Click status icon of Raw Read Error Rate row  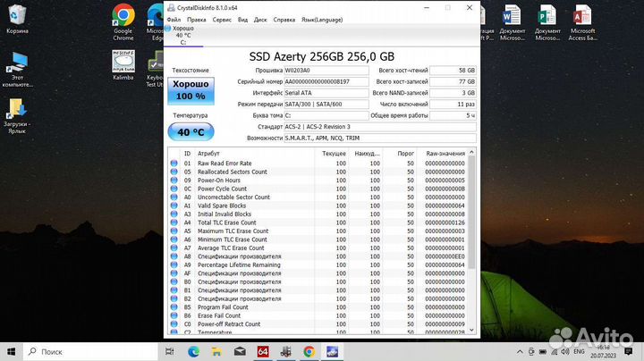point(174,164)
